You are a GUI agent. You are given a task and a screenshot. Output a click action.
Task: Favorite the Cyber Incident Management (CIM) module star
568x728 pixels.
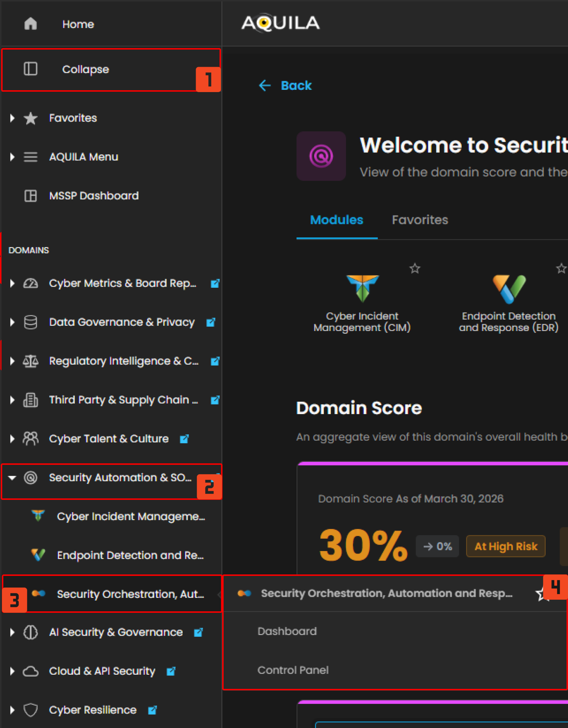(x=415, y=268)
